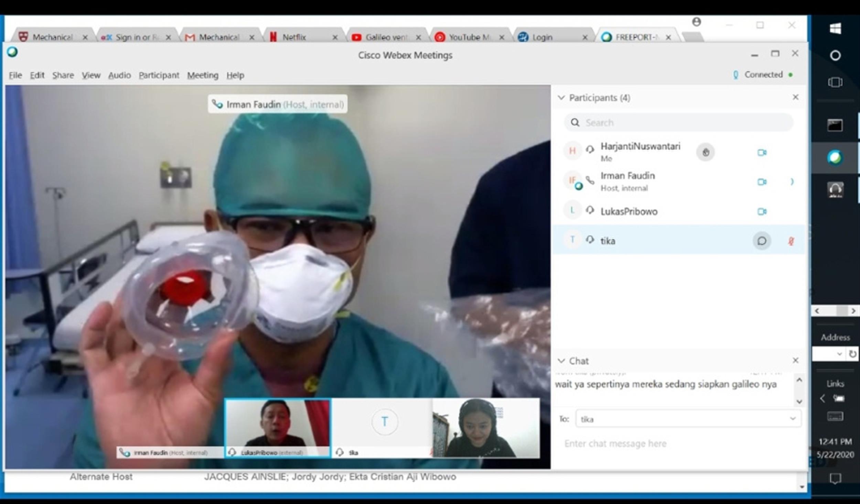This screenshot has width=860, height=504.
Task: Open the Webex app taskbar icon
Action: (x=835, y=157)
